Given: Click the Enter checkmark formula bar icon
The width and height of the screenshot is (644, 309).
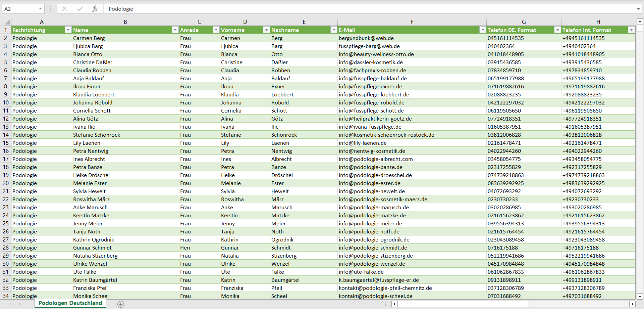Looking at the screenshot, I should [79, 9].
